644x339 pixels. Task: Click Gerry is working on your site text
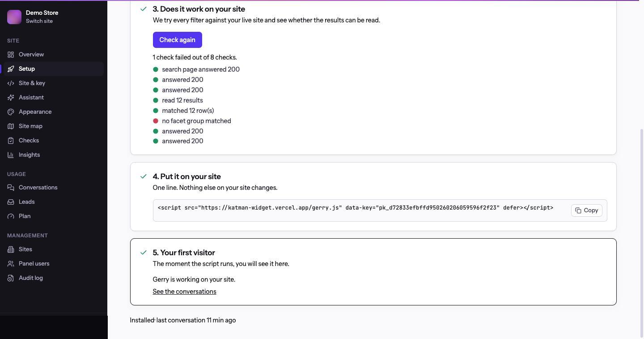point(194,279)
